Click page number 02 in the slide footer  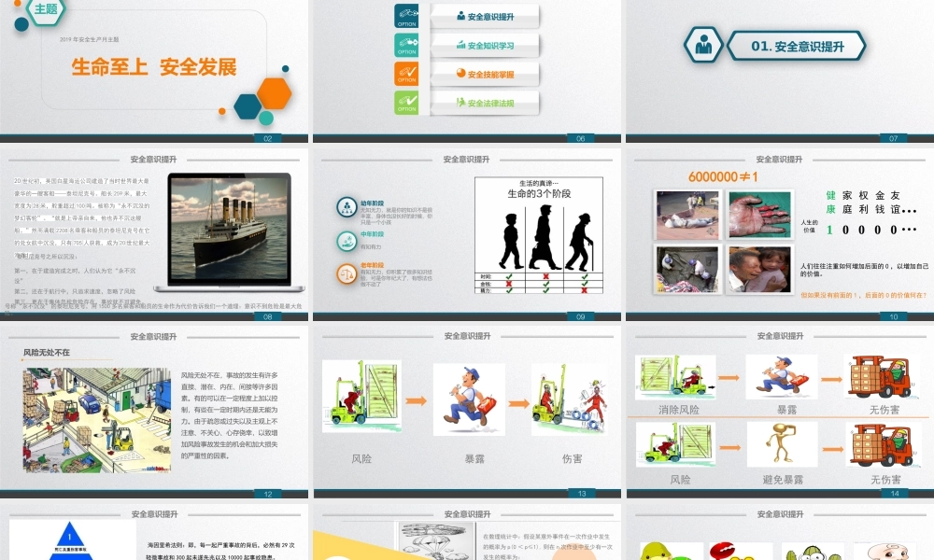click(268, 139)
